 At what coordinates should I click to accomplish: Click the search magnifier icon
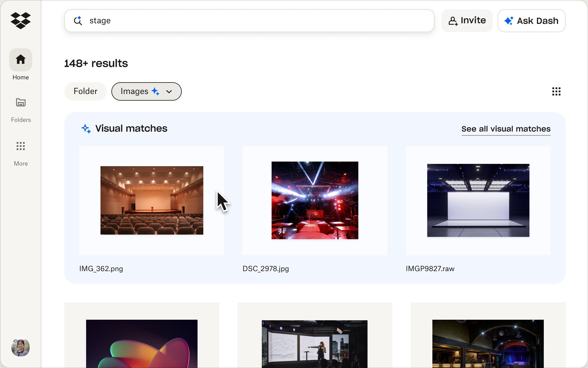(78, 21)
